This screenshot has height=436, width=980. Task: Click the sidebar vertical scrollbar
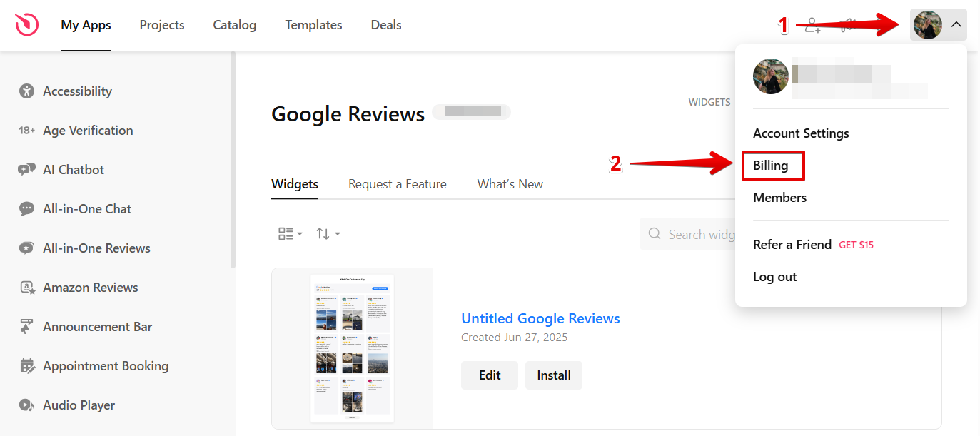pyautogui.click(x=233, y=161)
